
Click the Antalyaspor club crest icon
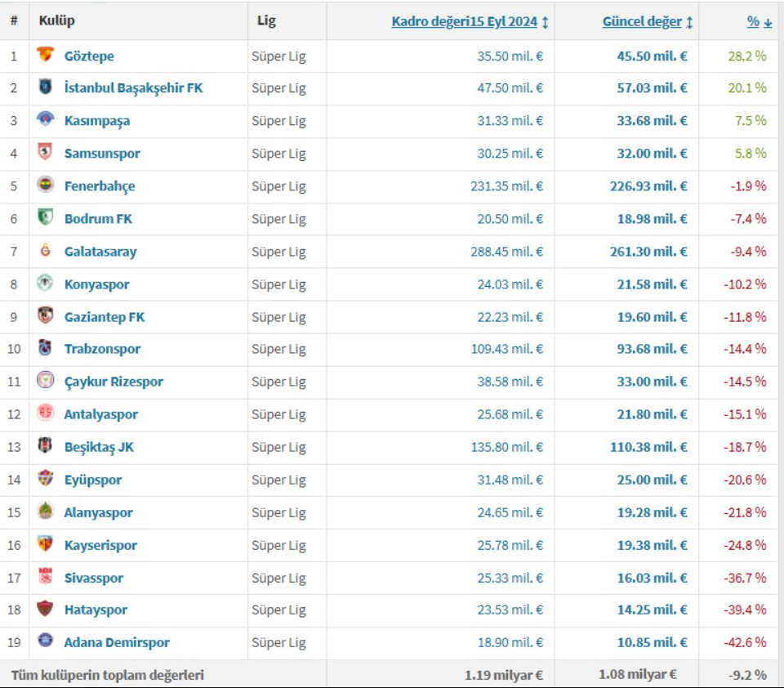(x=46, y=413)
